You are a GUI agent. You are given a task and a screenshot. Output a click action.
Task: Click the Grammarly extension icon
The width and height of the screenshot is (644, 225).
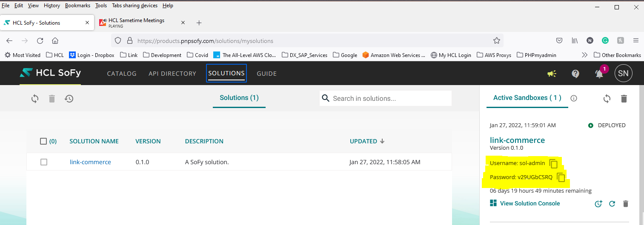click(605, 41)
